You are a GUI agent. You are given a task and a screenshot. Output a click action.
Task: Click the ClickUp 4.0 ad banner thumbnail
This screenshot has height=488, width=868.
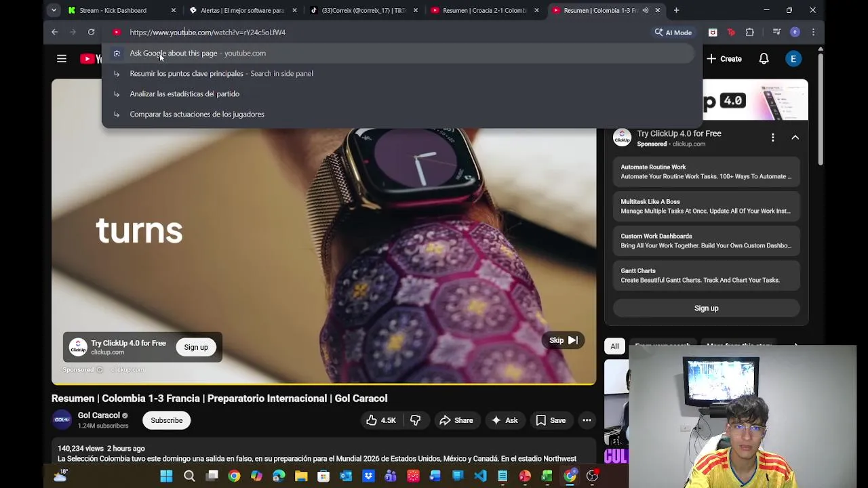coord(755,100)
